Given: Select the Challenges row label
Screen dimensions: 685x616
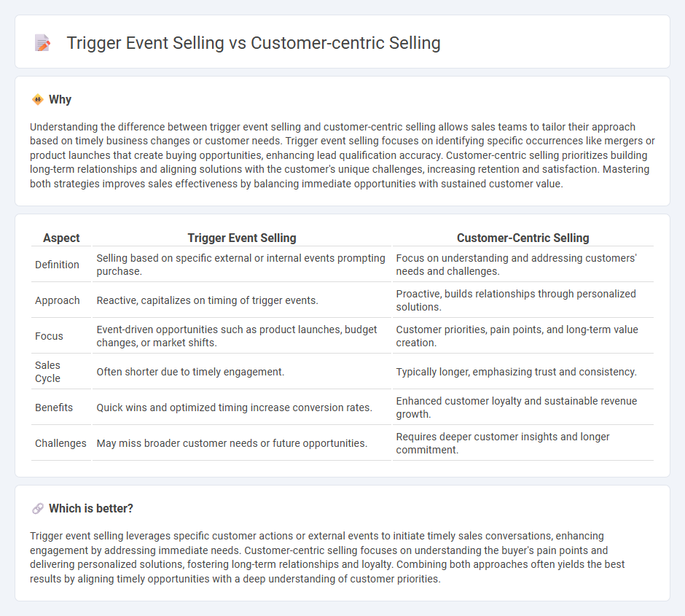Looking at the screenshot, I should point(60,443).
